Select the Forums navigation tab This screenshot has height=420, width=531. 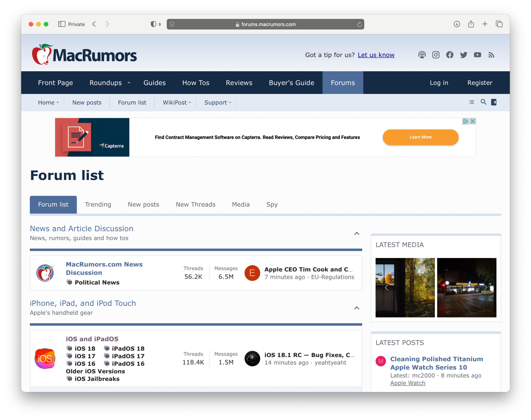[343, 83]
